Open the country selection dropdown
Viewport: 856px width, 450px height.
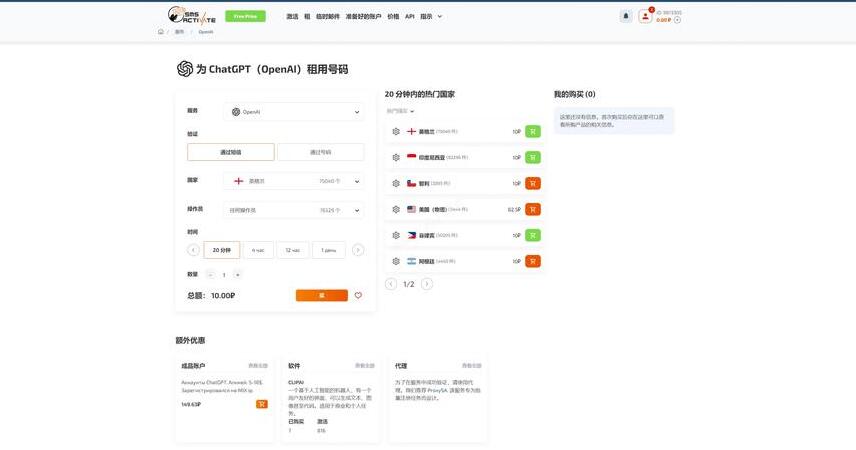pos(294,181)
